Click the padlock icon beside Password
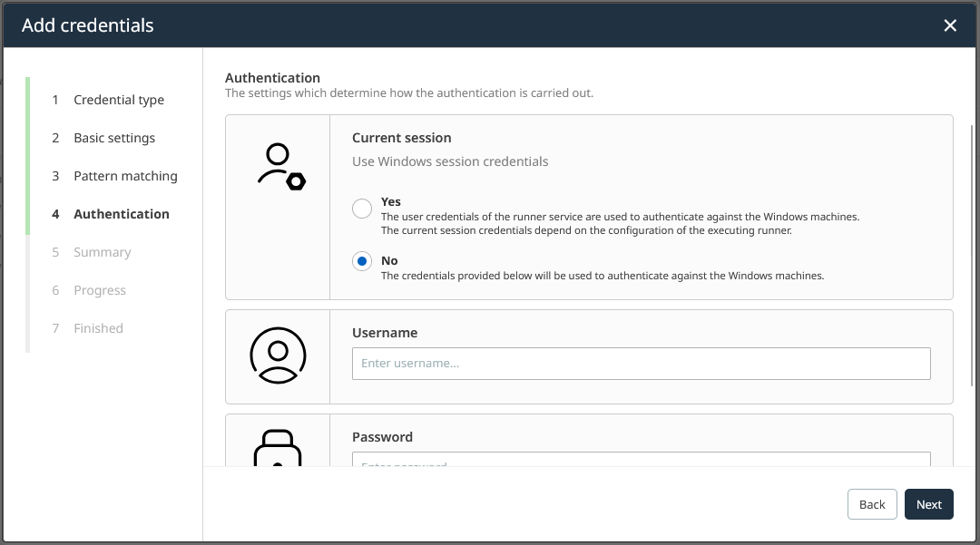 pyautogui.click(x=278, y=448)
